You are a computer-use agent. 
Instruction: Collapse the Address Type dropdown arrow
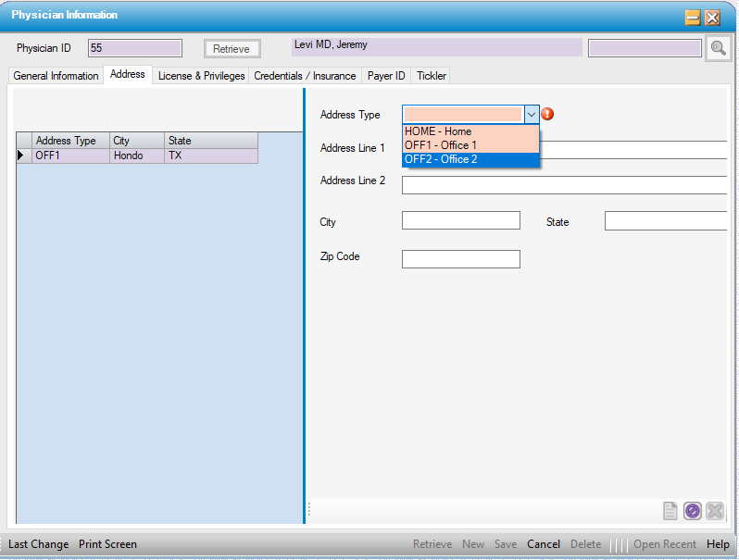(x=532, y=115)
